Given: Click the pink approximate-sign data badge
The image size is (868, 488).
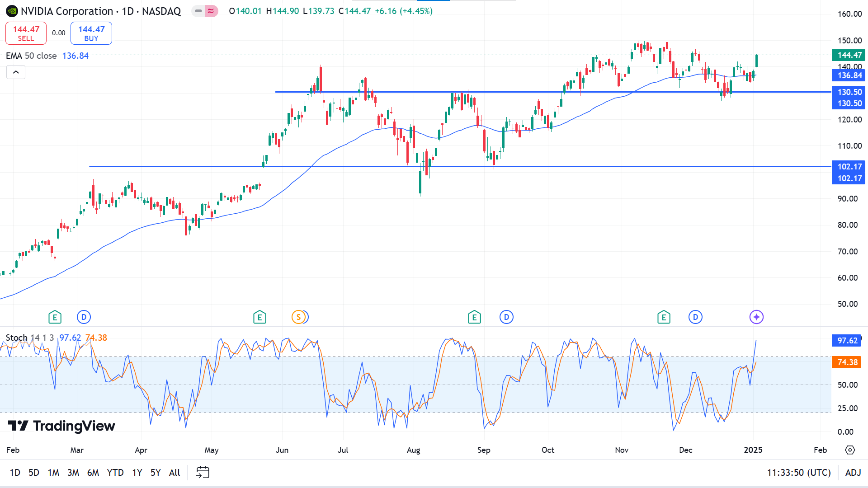Looking at the screenshot, I should 211,11.
